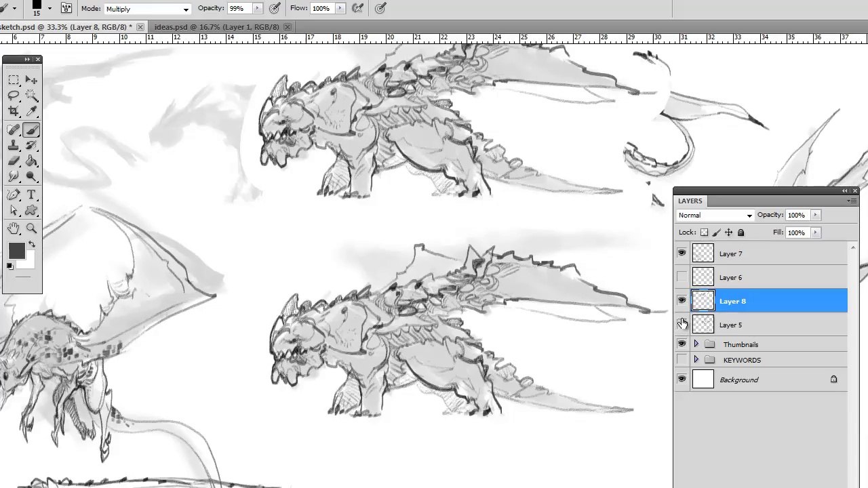Choose the Paint Bucket tool

[x=31, y=161]
